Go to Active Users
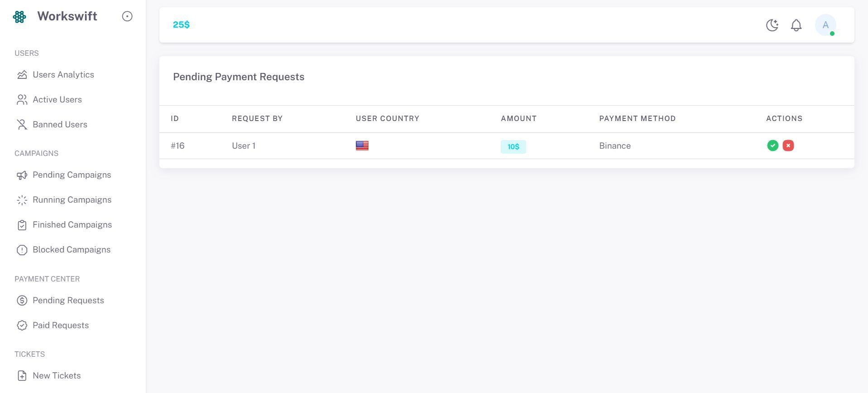Image resolution: width=868 pixels, height=393 pixels. pos(57,100)
